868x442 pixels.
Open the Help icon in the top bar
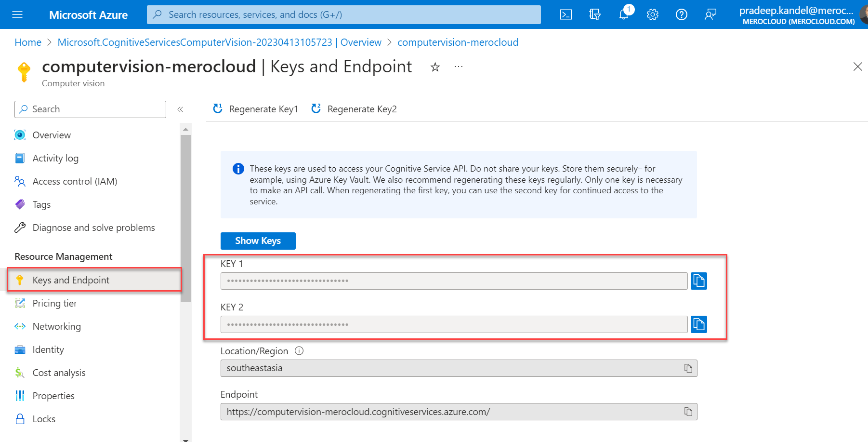tap(681, 14)
